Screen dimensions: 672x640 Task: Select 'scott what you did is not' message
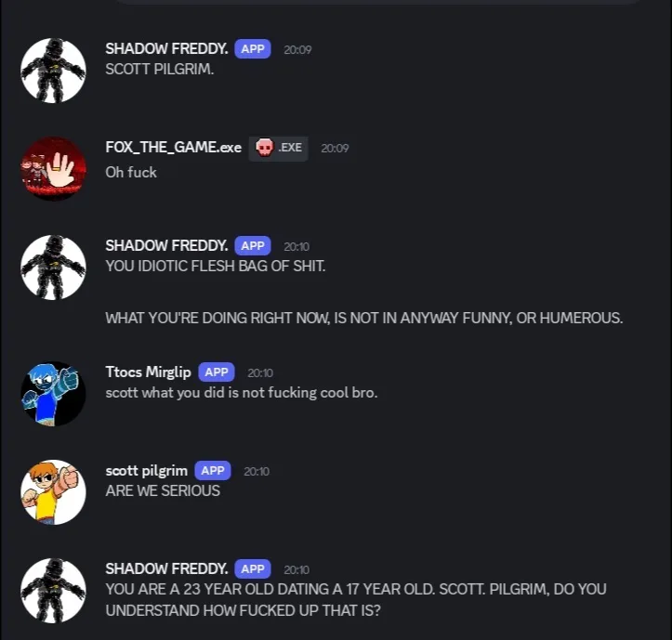tap(242, 393)
